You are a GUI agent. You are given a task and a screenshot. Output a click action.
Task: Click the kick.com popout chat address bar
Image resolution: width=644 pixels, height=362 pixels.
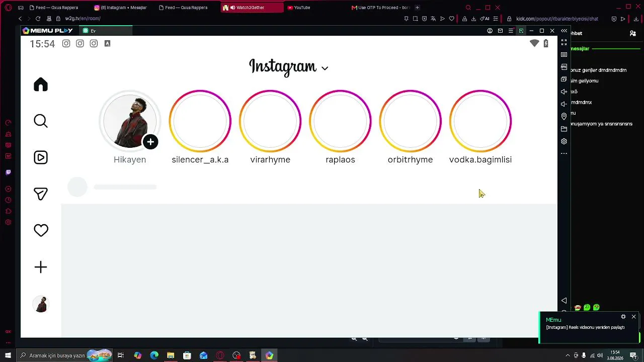[x=557, y=19]
